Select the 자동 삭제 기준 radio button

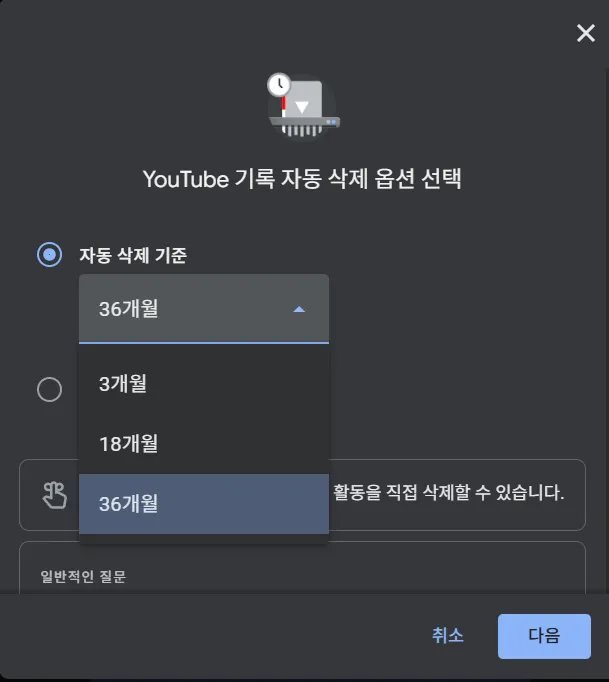point(50,254)
